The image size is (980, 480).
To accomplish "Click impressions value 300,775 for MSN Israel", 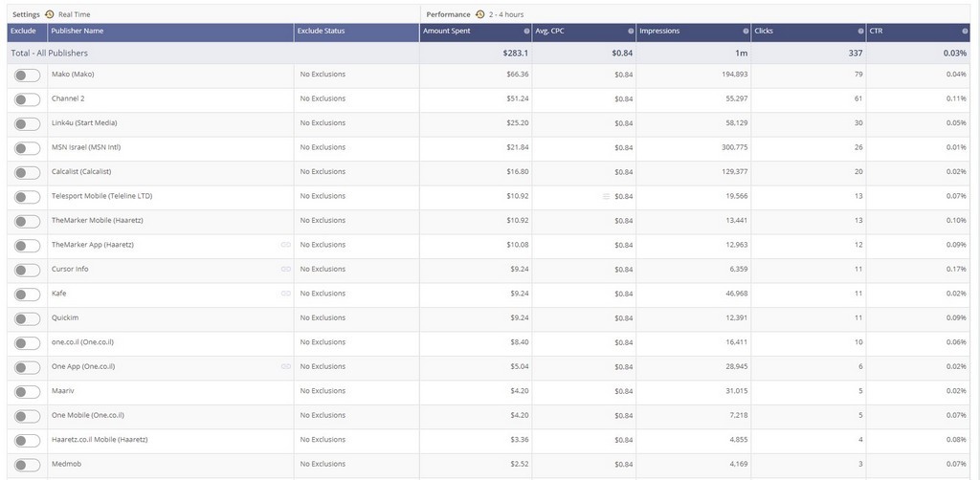I will coord(734,147).
